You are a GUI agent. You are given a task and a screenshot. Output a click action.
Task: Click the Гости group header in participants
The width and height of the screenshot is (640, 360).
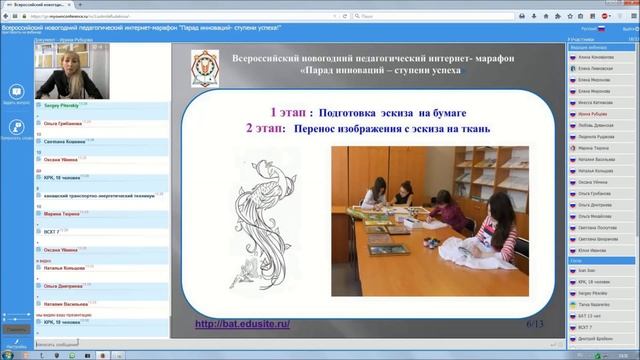(602, 260)
